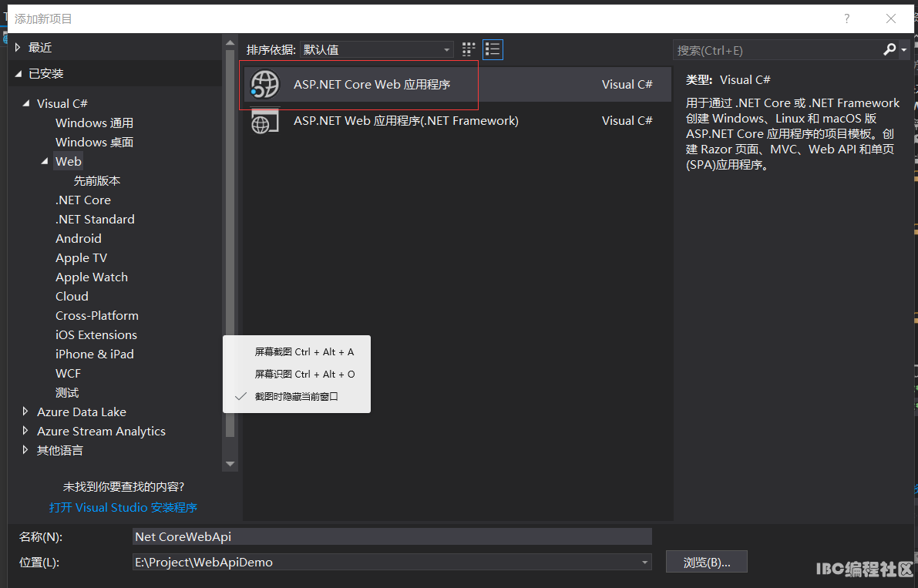The image size is (918, 588).
Task: Collapse the Visual C# tree node
Action: [25, 103]
